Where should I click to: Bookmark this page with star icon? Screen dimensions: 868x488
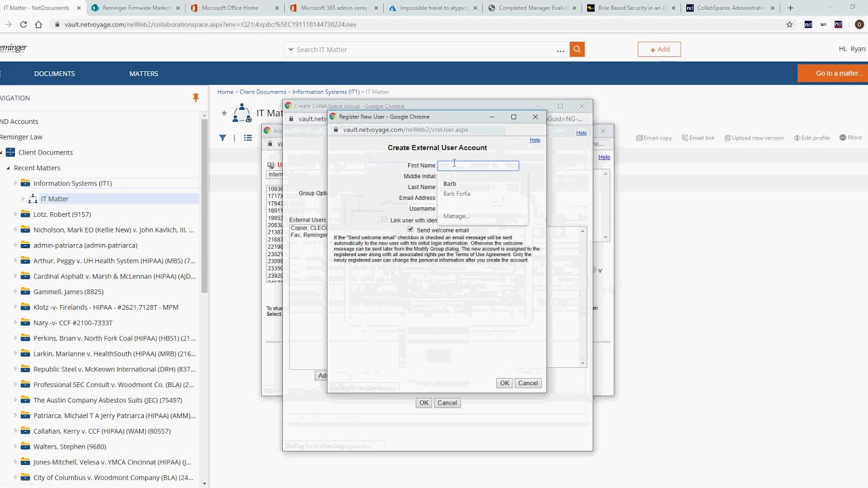789,24
